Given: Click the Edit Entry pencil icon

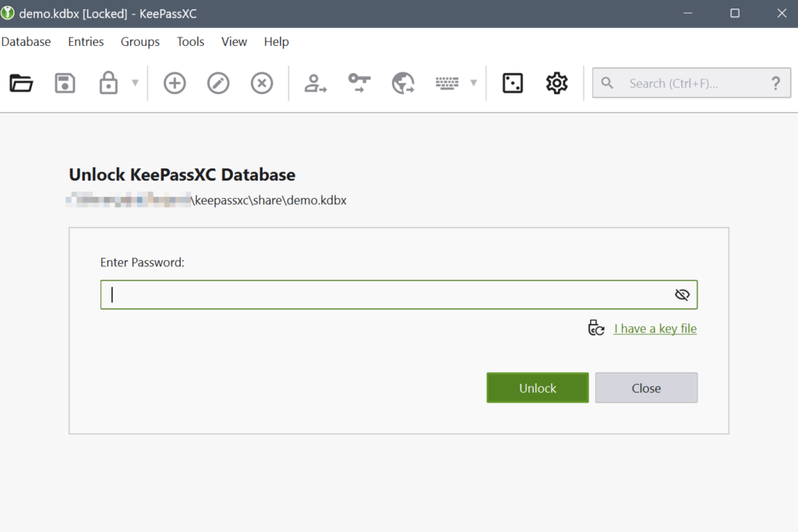Looking at the screenshot, I should click(218, 83).
